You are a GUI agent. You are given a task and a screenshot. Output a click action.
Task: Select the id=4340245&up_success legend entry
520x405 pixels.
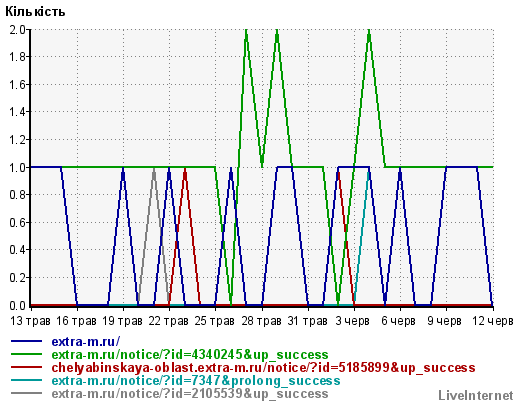[190, 354]
